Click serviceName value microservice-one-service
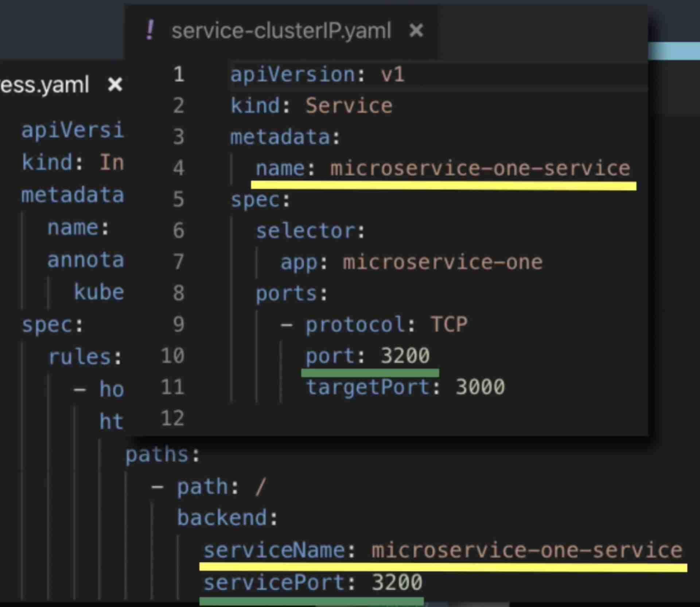 [x=527, y=550]
